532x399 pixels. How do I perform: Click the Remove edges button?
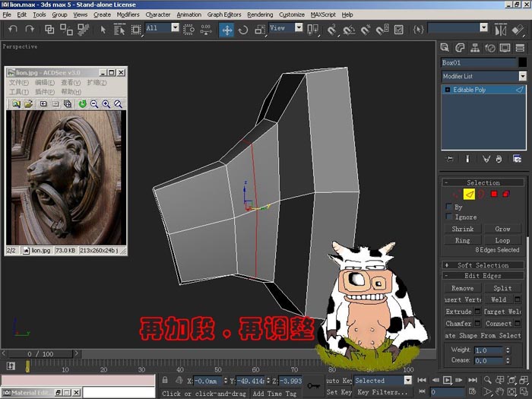(x=462, y=288)
